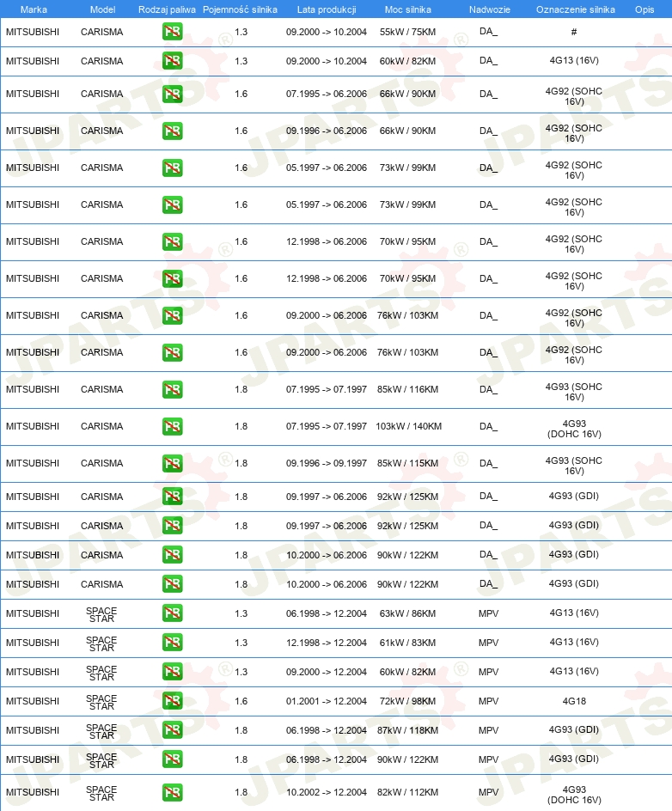Select the 82kW / 112KM power cell
672x811 pixels.
[x=407, y=792]
